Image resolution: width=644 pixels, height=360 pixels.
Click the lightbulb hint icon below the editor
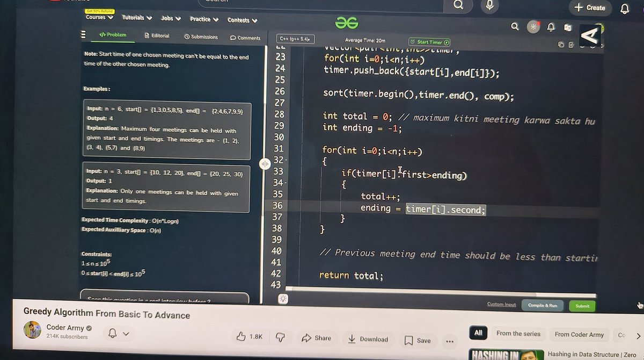tap(283, 300)
